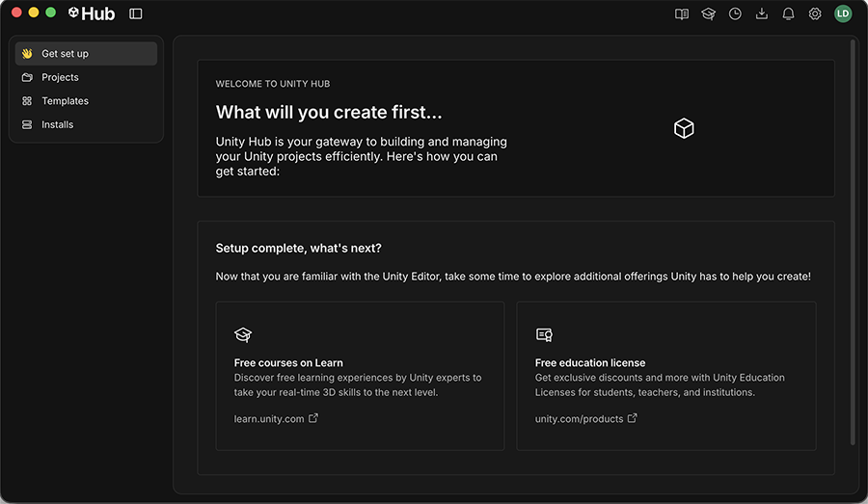Open the downloads icon
This screenshot has height=504, width=868.
[762, 13]
